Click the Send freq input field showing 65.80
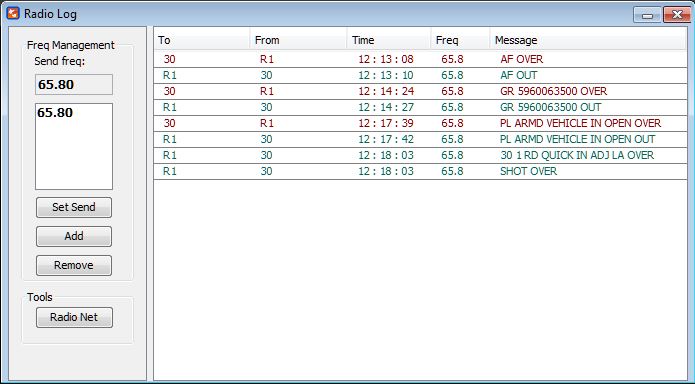The height and width of the screenshot is (384, 695). 74,84
